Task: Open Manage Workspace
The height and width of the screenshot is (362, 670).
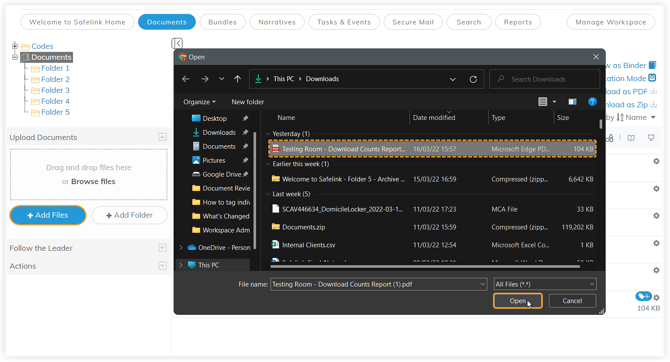Action: click(611, 22)
